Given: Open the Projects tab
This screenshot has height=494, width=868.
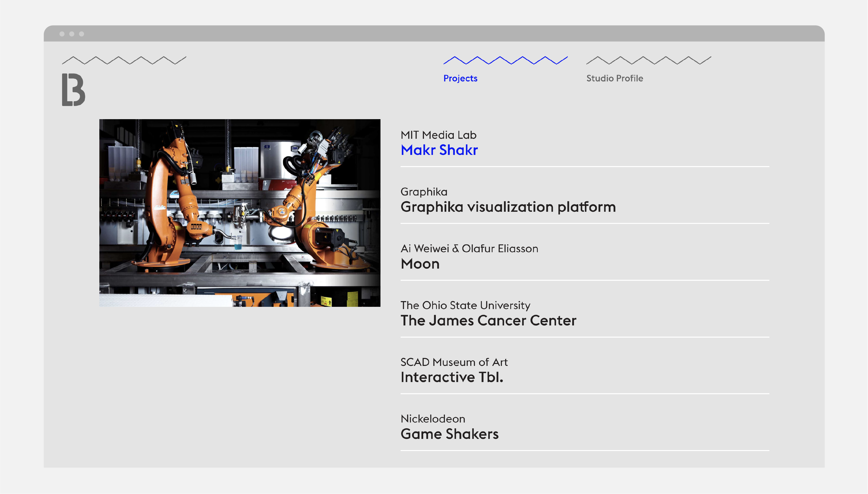Looking at the screenshot, I should coord(460,78).
